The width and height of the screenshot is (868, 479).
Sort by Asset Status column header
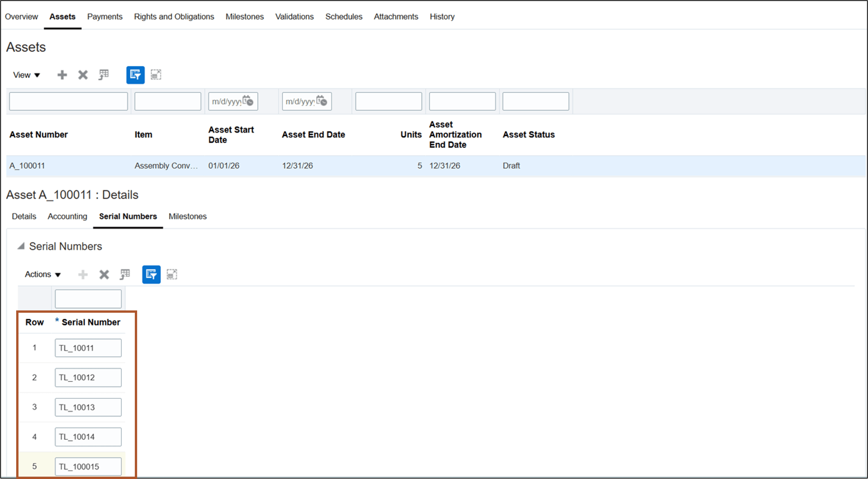[x=529, y=134]
